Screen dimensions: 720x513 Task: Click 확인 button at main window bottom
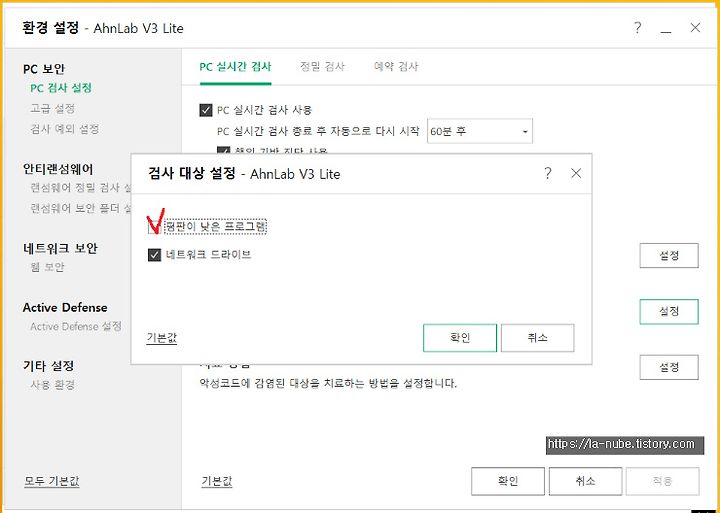(508, 481)
